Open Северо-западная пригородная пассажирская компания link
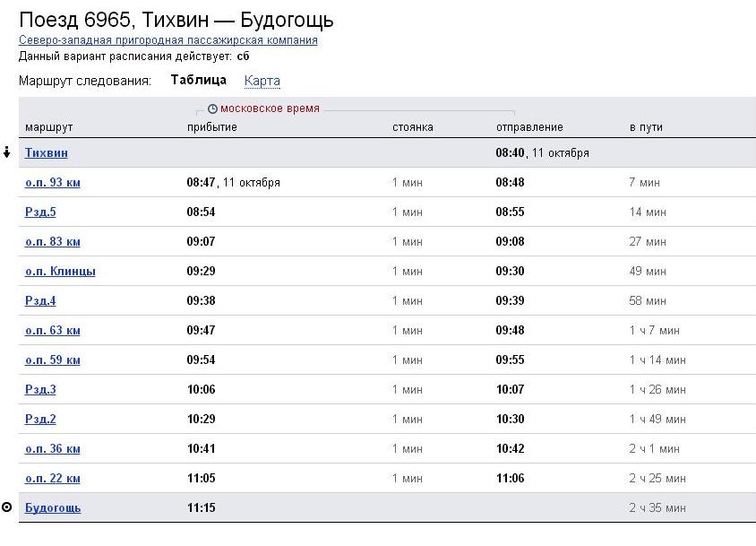 click(x=168, y=40)
